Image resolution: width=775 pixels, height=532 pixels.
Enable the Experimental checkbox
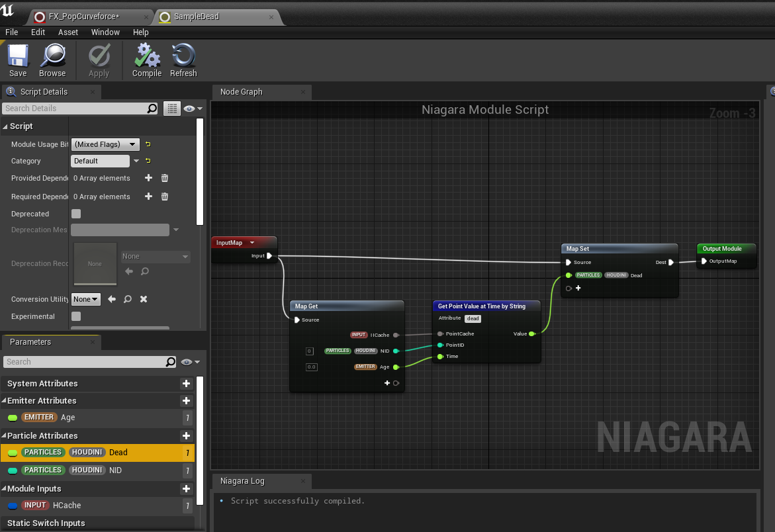pyautogui.click(x=76, y=316)
